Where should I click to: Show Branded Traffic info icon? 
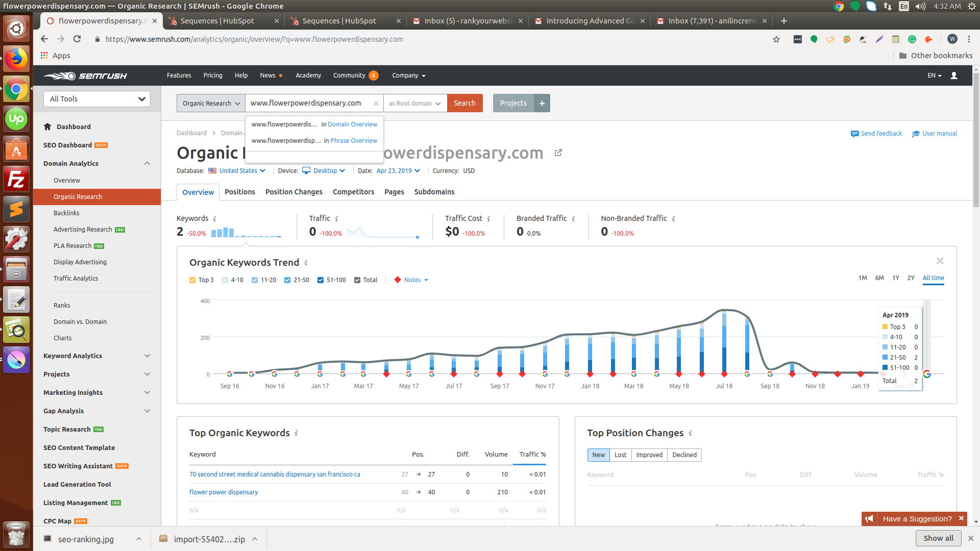[x=573, y=218]
